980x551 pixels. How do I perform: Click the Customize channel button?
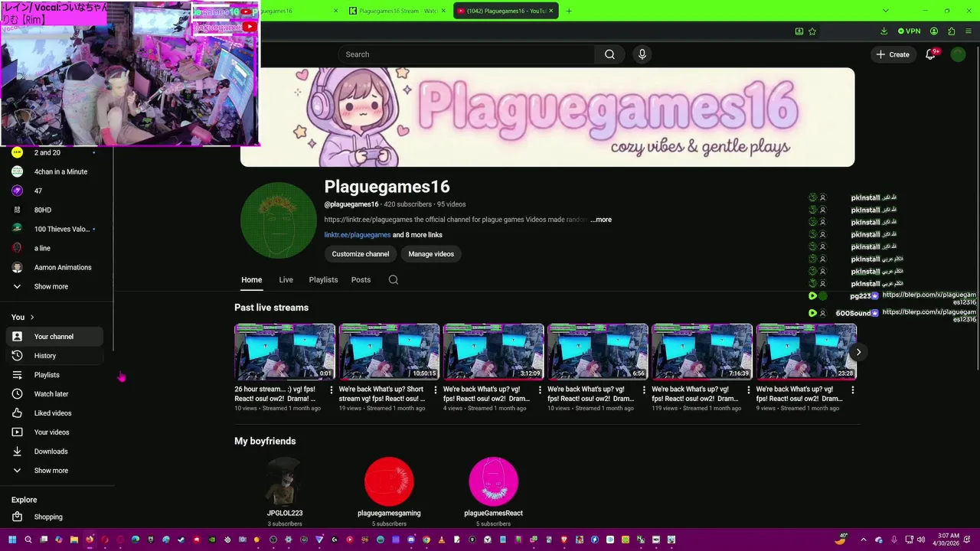click(361, 254)
